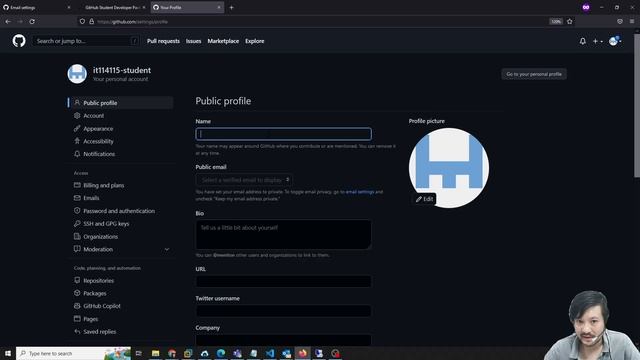Image resolution: width=640 pixels, height=360 pixels.
Task: Click the profile picture avatar image
Action: click(x=449, y=168)
